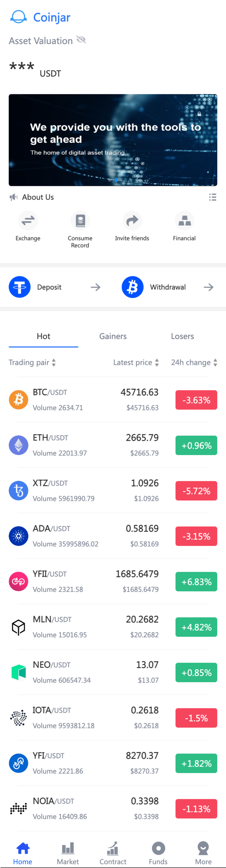Tap the banner carousel indicator dot
Viewport: 226px width, 868px height.
[116, 180]
